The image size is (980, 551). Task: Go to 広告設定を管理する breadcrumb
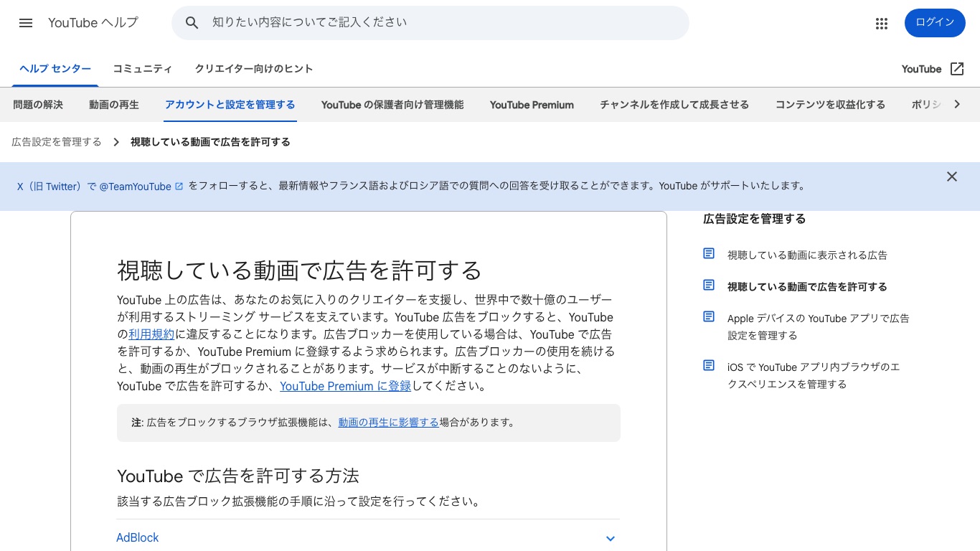coord(57,142)
